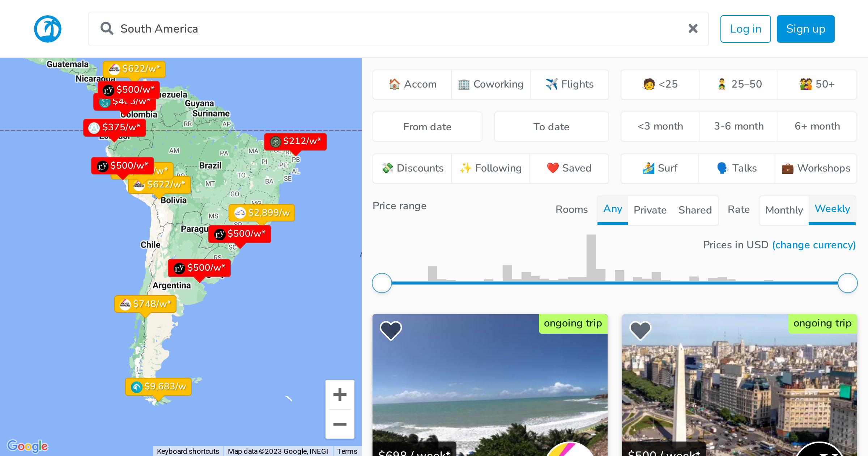Toggle the Surf activity filter
The width and height of the screenshot is (868, 456).
tap(660, 168)
